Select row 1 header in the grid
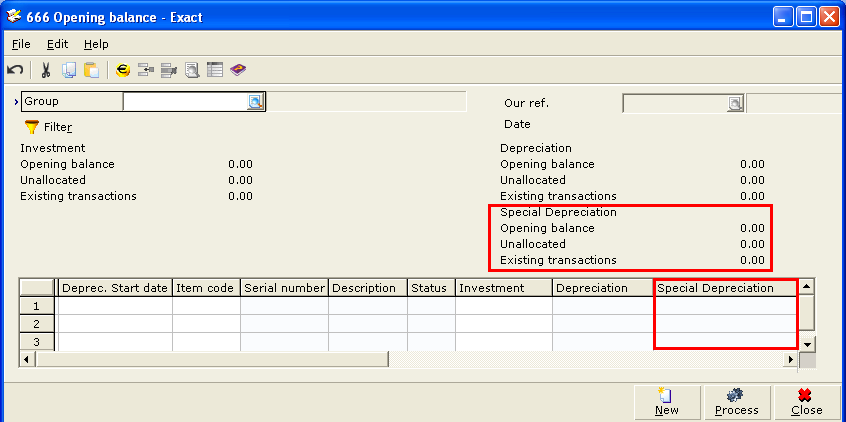The width and height of the screenshot is (846, 422). (38, 306)
